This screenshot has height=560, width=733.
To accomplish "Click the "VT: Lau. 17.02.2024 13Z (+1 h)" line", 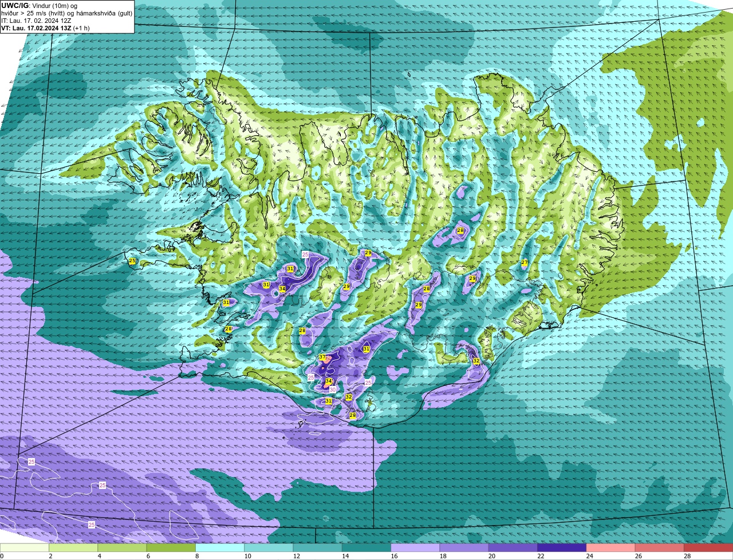I will pyautogui.click(x=45, y=27).
